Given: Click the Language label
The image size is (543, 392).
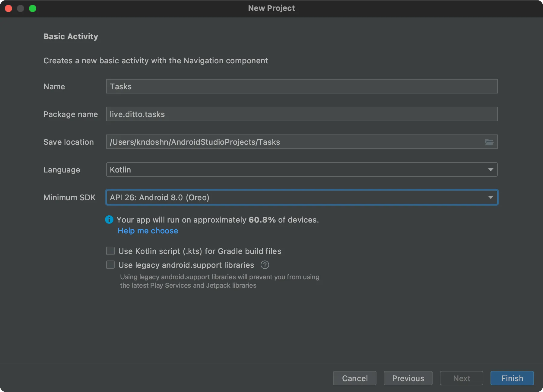Looking at the screenshot, I should click(x=62, y=170).
